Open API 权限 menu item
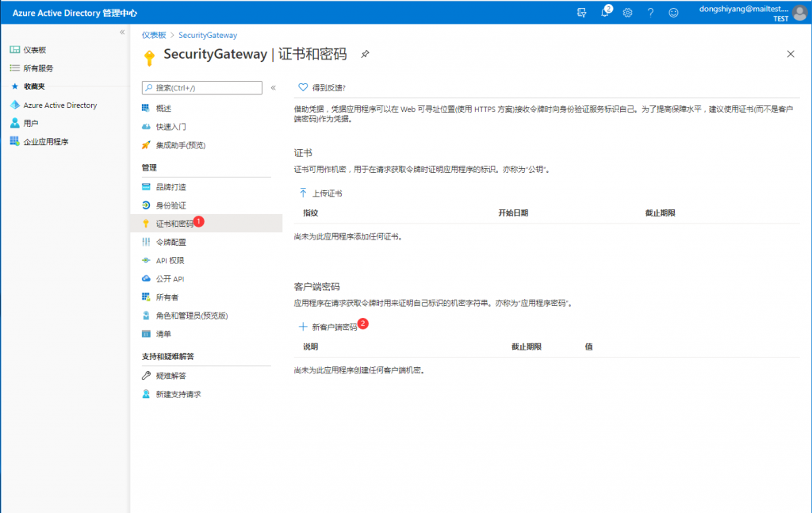This screenshot has height=513, width=812. [170, 260]
